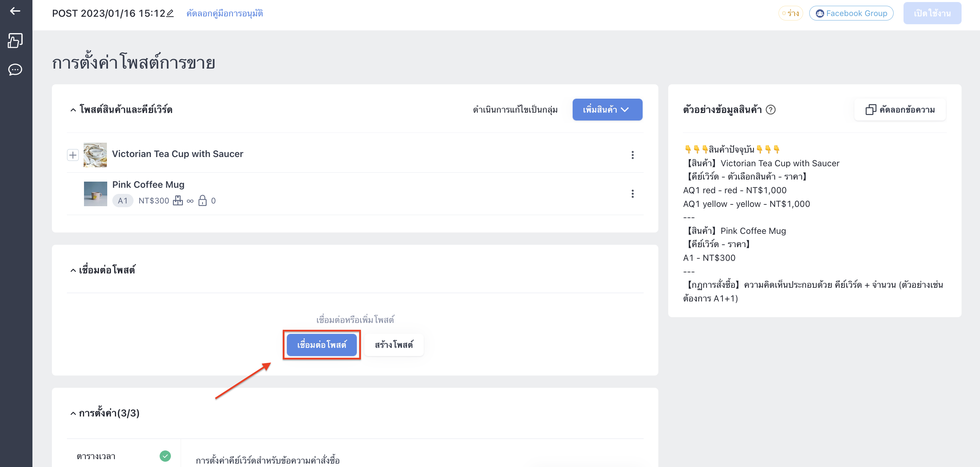Collapse the การตั้งค่า(3/3) section

tap(73, 413)
